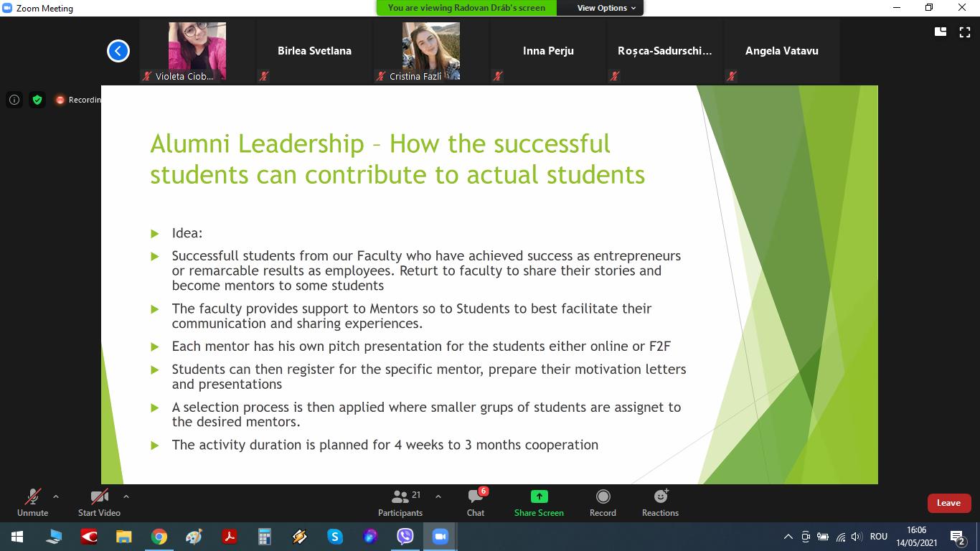Enter full screen mode icon

tap(965, 32)
